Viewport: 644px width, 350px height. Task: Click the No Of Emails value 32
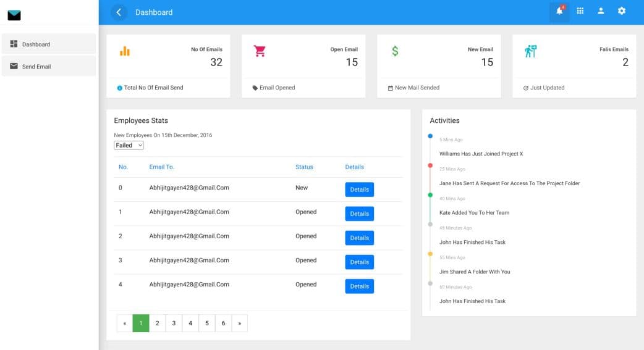click(216, 62)
